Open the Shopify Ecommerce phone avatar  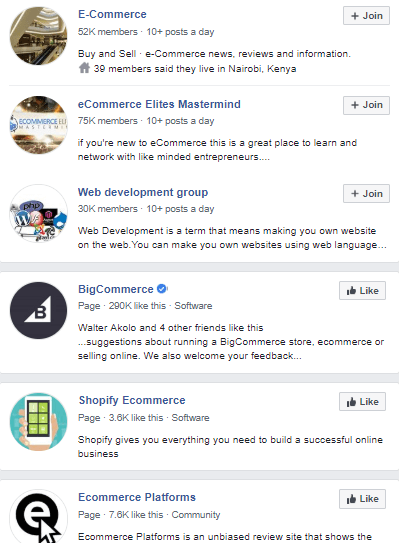coord(38,421)
